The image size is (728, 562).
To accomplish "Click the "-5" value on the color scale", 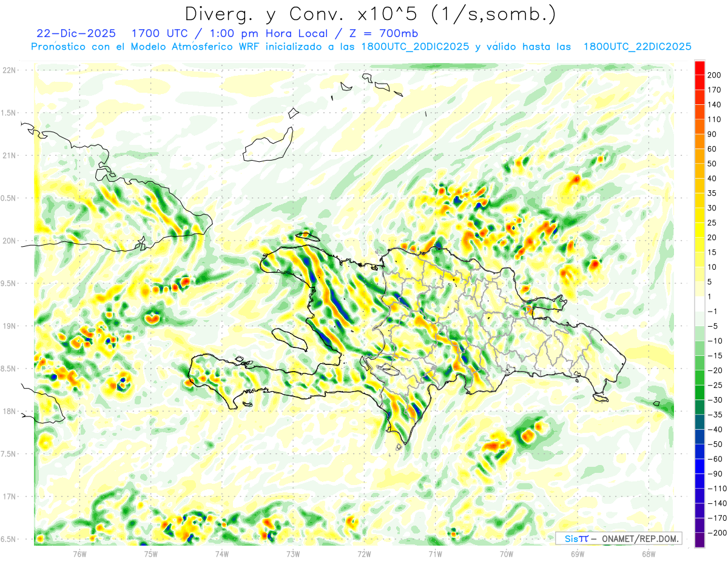I will [713, 326].
